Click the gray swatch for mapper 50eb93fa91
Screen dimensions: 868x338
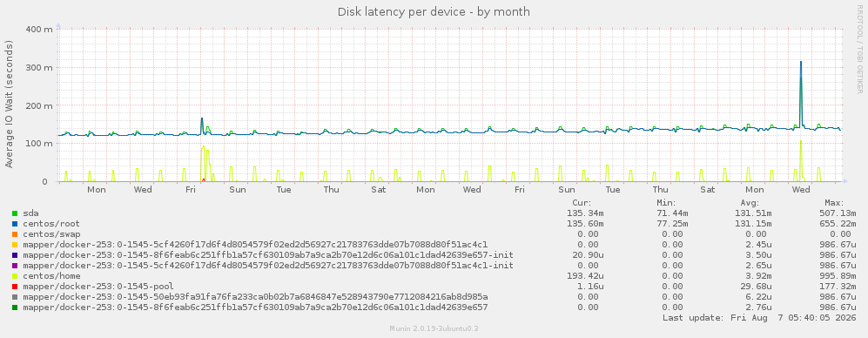tap(15, 297)
